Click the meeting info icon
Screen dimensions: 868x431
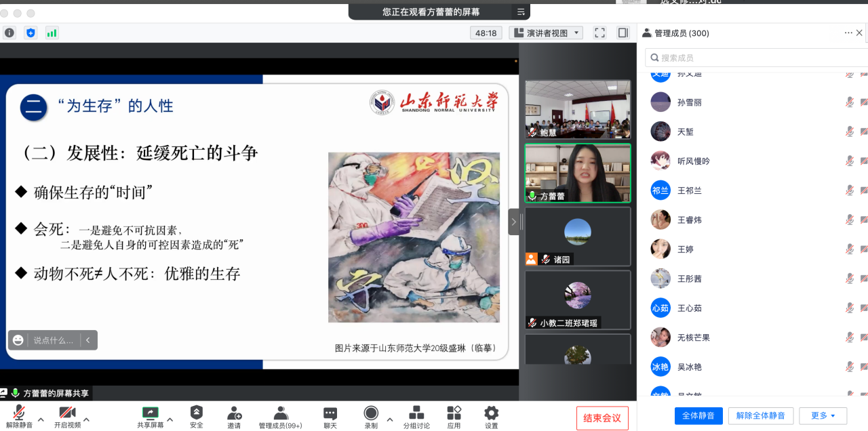click(x=9, y=33)
